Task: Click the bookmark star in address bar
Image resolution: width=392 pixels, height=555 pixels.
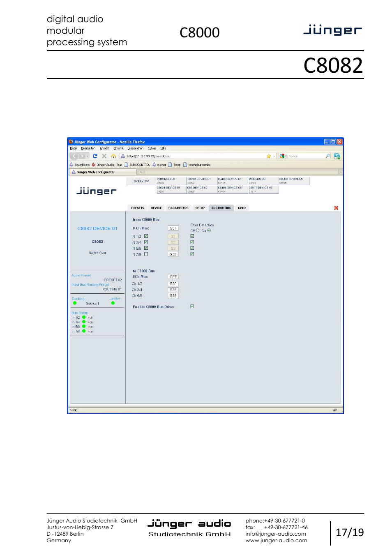Action: [269, 156]
